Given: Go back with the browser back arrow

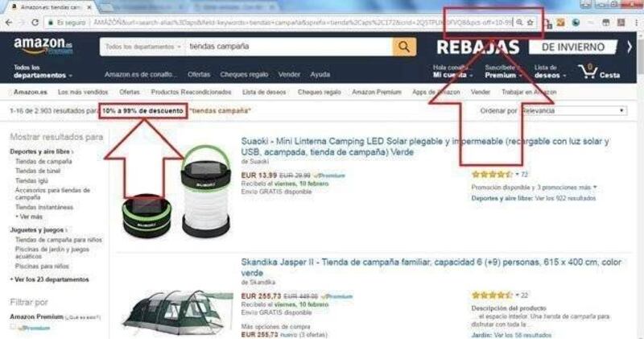Looking at the screenshot, I should 9,23.
